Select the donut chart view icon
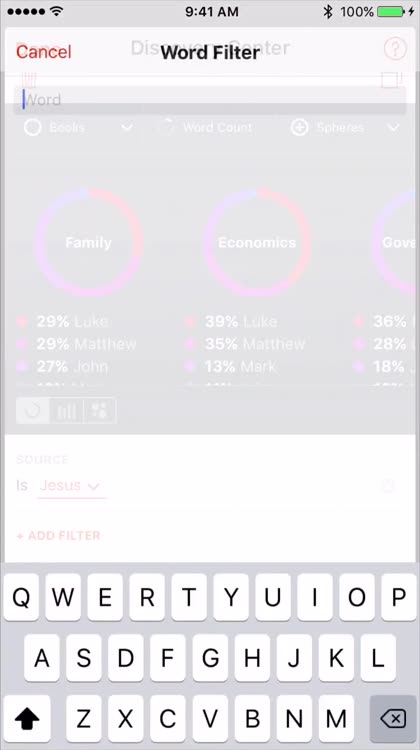The width and height of the screenshot is (420, 750). [33, 410]
